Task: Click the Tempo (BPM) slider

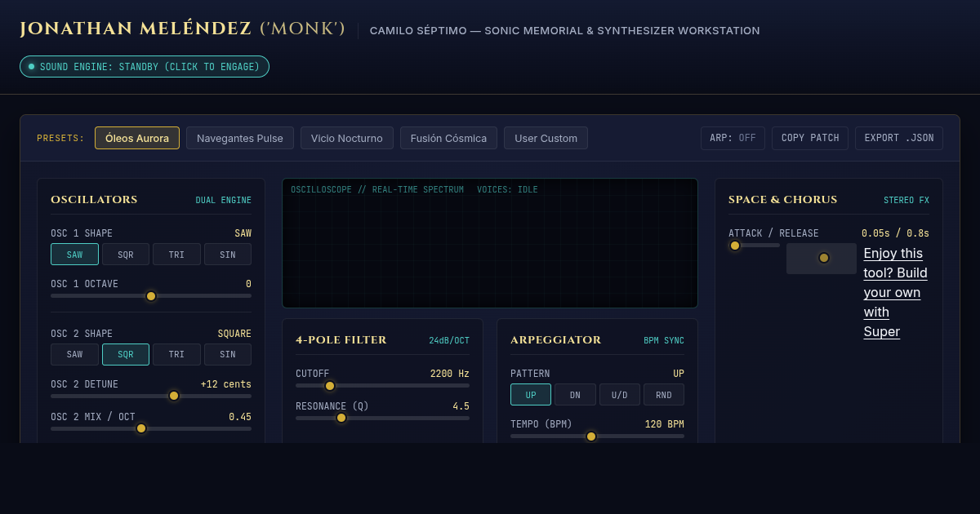Action: tap(597, 436)
